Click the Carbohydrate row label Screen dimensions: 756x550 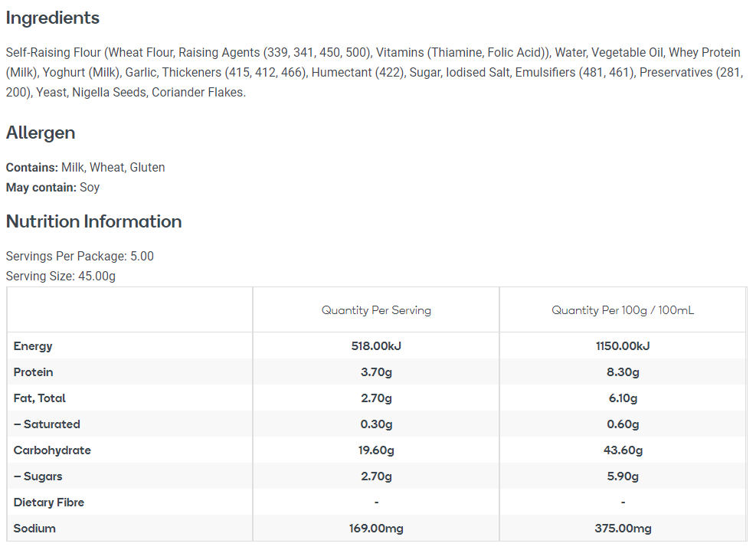click(x=52, y=450)
